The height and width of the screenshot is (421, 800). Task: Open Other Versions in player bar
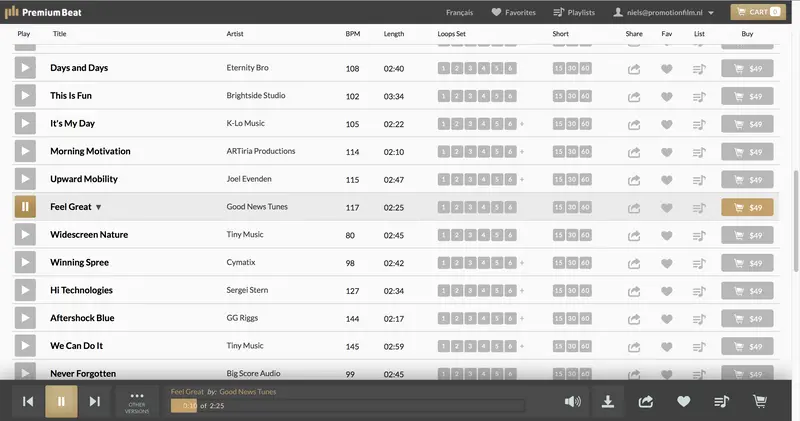point(137,403)
